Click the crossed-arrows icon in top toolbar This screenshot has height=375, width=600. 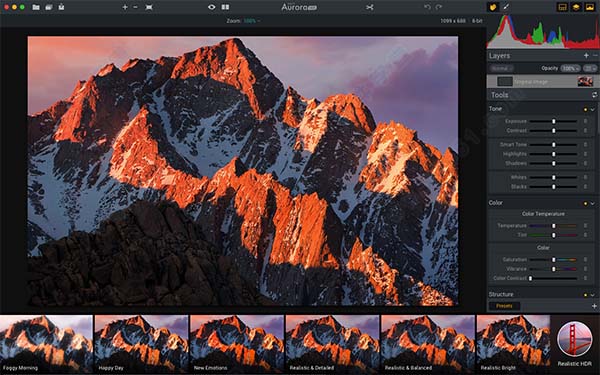click(x=370, y=7)
